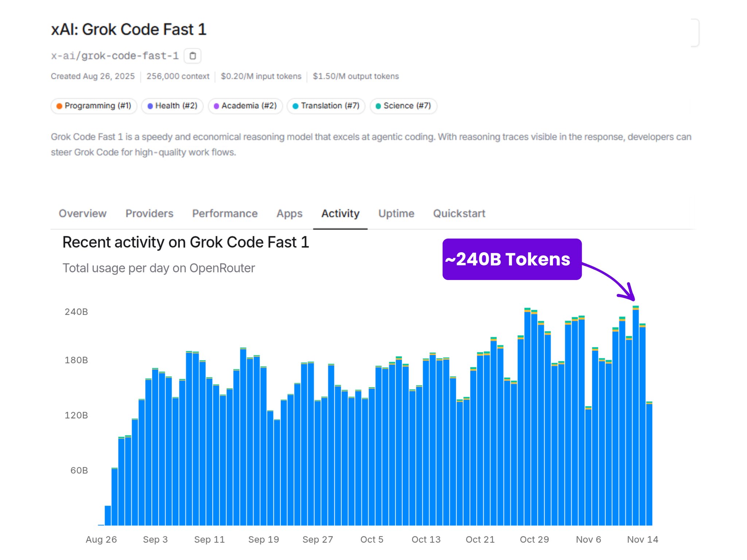This screenshot has width=747, height=560.
Task: Click the xAI: Grok Code Fast 1 title
Action: (x=128, y=29)
